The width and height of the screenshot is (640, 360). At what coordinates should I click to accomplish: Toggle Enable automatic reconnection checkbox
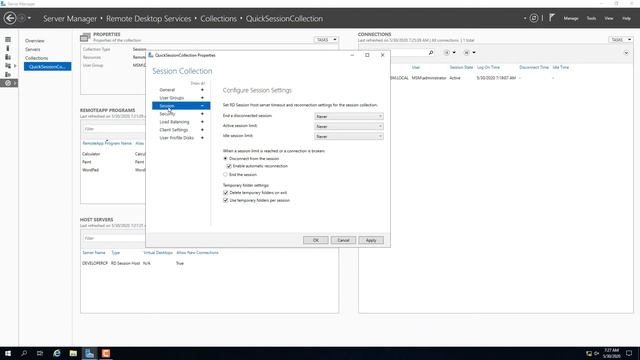tap(229, 166)
